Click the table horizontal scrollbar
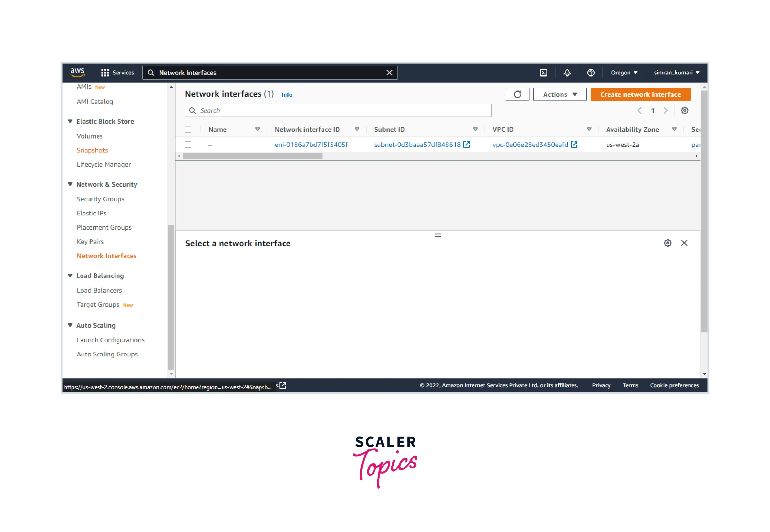Viewport: 770px width, 532px height. click(253, 156)
